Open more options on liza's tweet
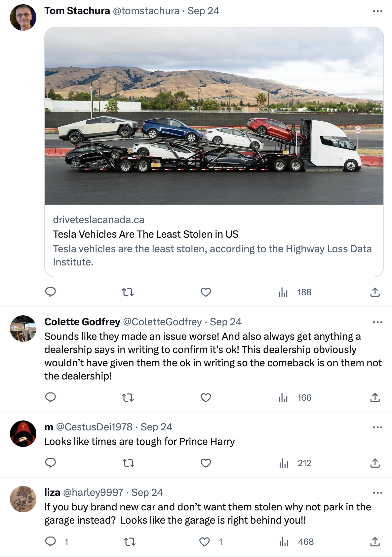 point(377,493)
